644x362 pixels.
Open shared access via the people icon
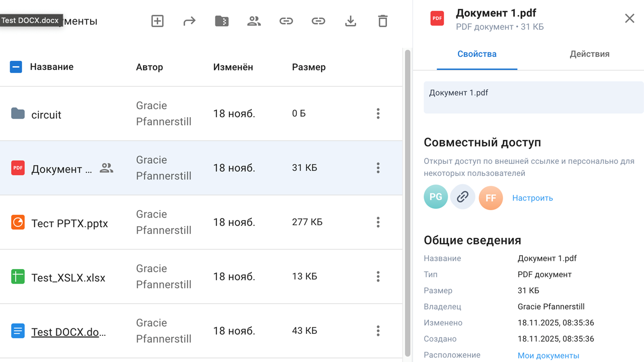(254, 21)
